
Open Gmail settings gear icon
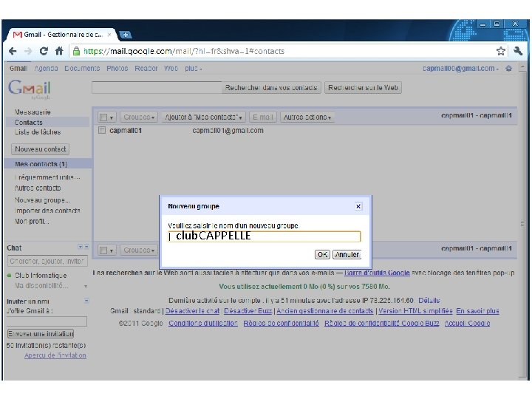click(508, 69)
